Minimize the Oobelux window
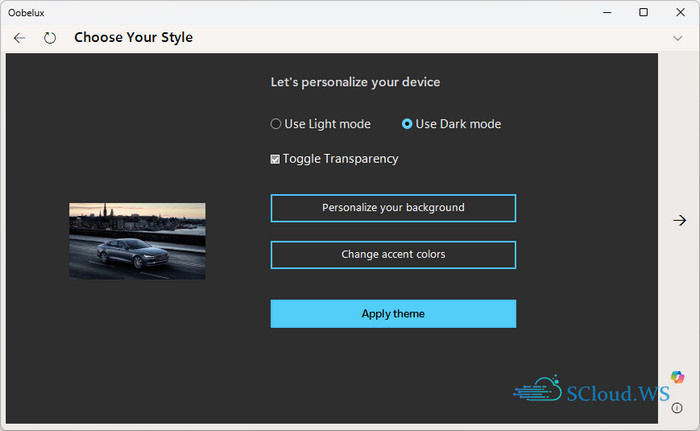 click(607, 13)
